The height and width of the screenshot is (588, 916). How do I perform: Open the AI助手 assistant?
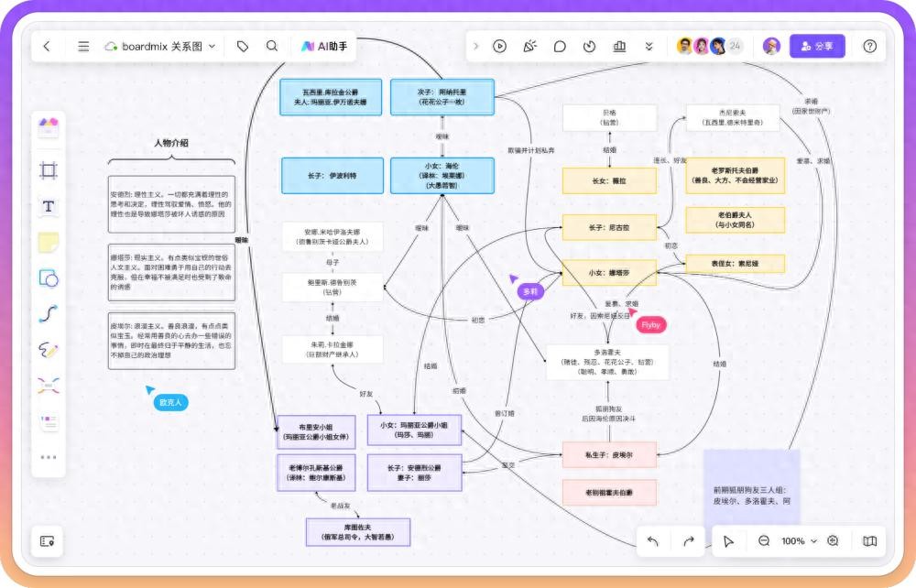point(324,46)
